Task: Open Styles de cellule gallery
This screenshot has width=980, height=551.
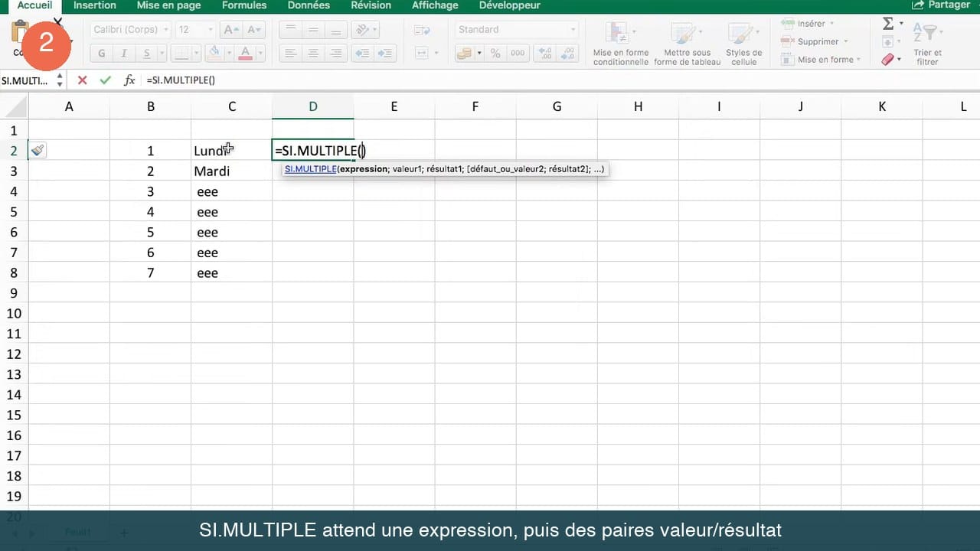Action: [743, 43]
